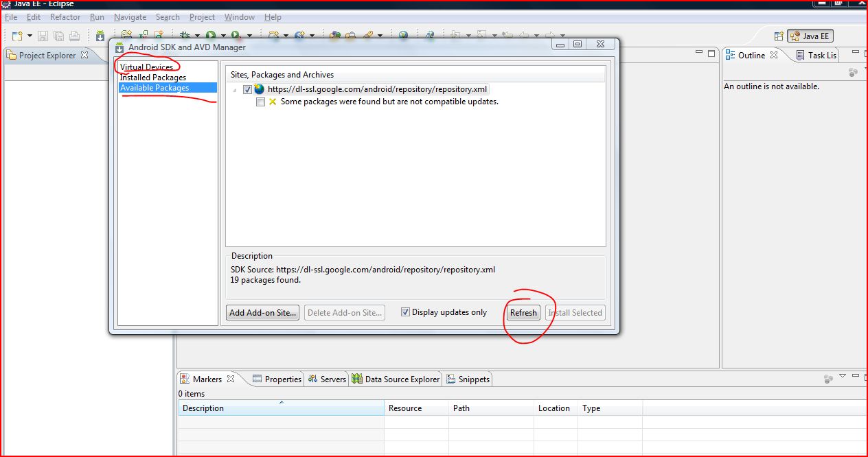Open the Window menu

tap(239, 17)
